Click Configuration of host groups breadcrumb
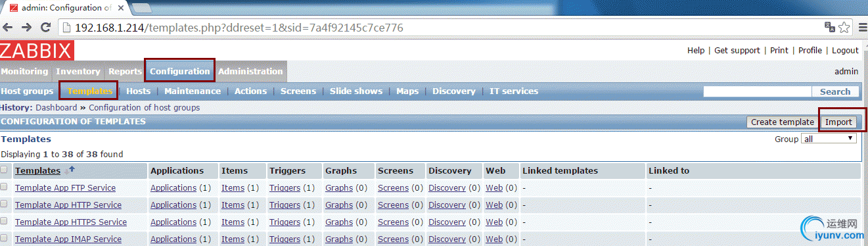 (x=145, y=107)
